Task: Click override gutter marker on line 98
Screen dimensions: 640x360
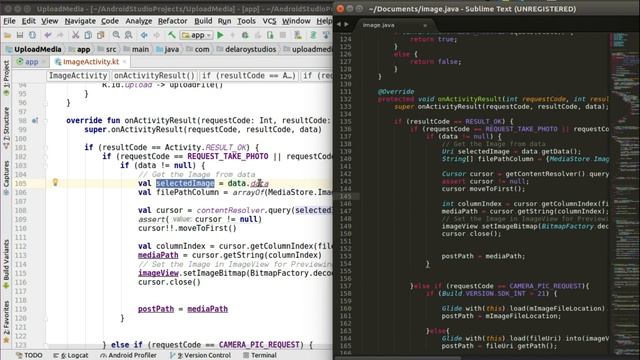Action: coord(35,120)
